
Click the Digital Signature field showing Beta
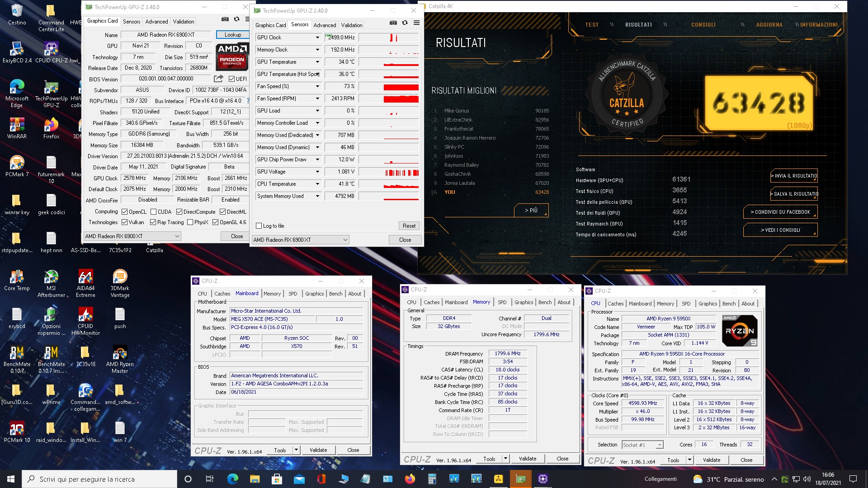229,167
